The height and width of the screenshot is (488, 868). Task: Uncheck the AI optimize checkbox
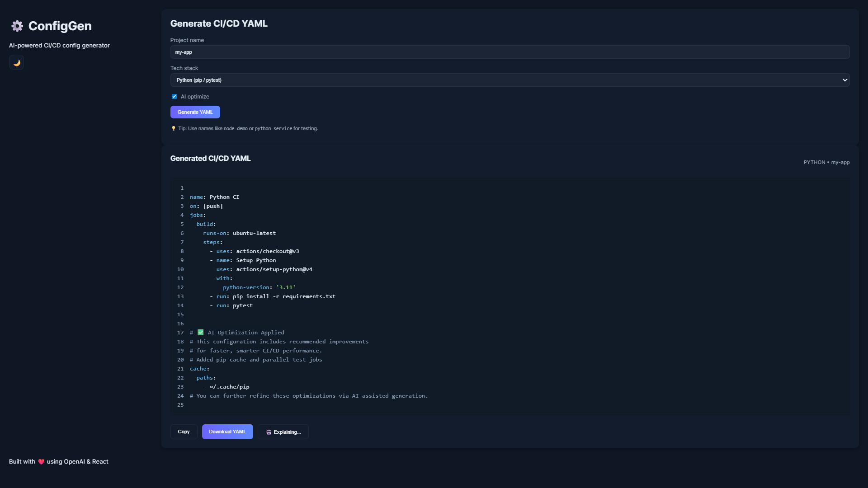point(174,97)
